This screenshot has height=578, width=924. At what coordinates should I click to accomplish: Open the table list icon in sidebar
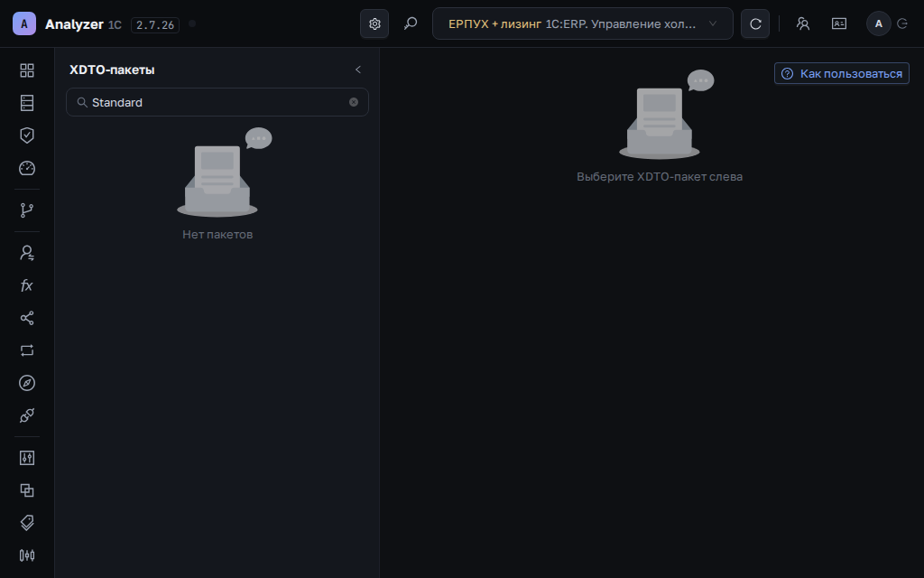tap(27, 103)
